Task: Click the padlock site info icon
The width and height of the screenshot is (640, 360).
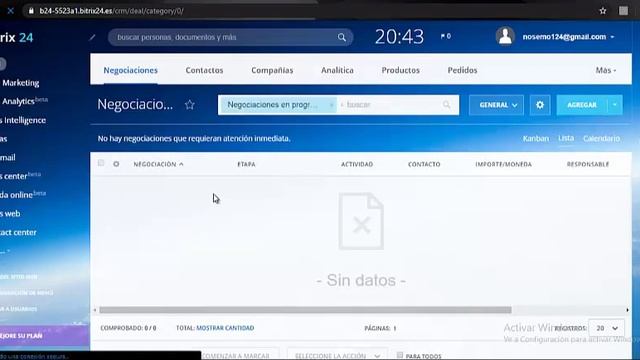Action: pyautogui.click(x=31, y=11)
